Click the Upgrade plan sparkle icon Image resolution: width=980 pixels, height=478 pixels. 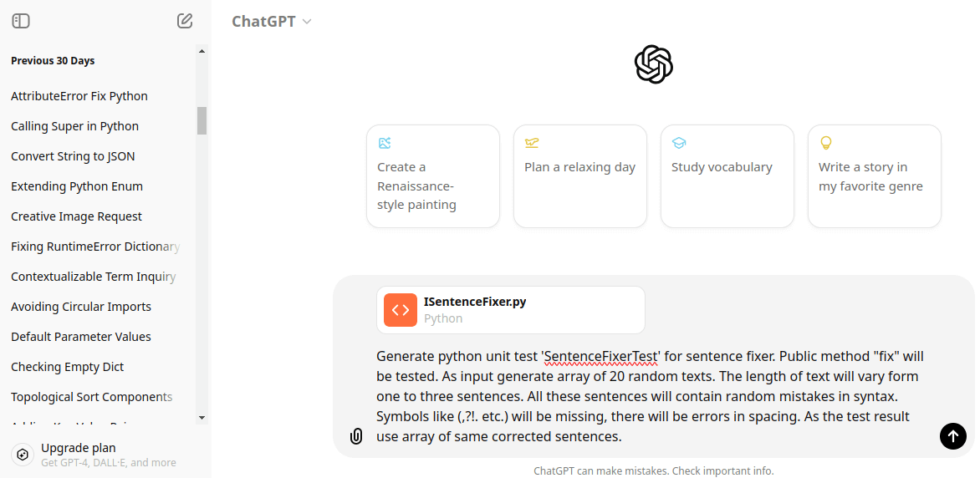coord(23,455)
